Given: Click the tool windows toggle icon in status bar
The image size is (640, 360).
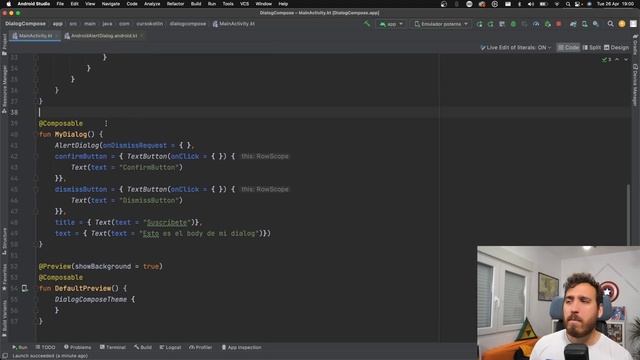Looking at the screenshot, I should coord(5,356).
